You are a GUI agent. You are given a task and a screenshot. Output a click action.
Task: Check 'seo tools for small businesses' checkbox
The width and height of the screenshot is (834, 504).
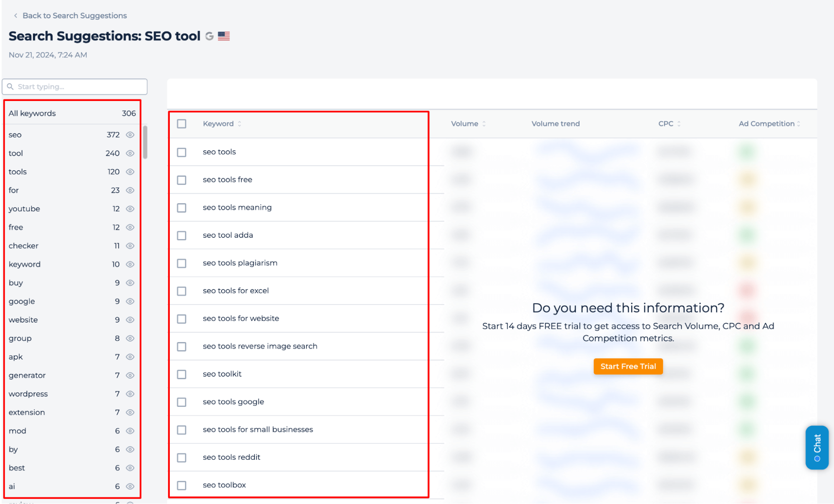coord(181,430)
